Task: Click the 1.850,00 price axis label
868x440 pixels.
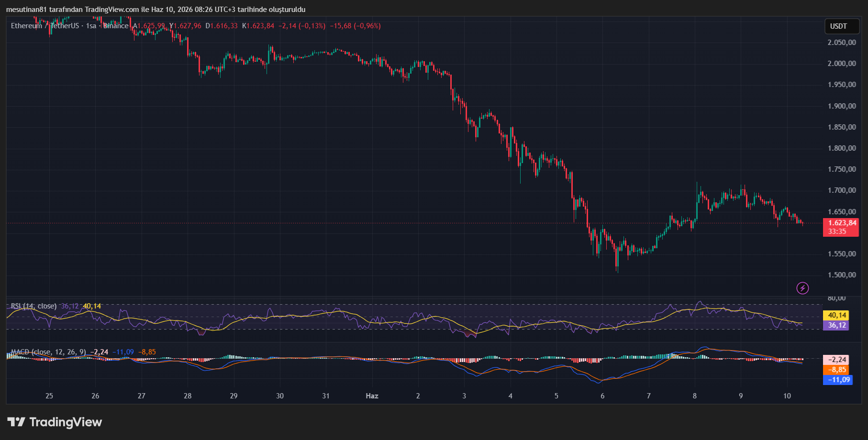Action: [x=842, y=127]
